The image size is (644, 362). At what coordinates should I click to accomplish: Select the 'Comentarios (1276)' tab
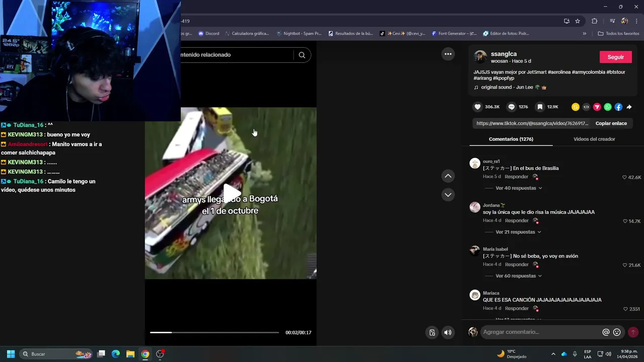[511, 139]
